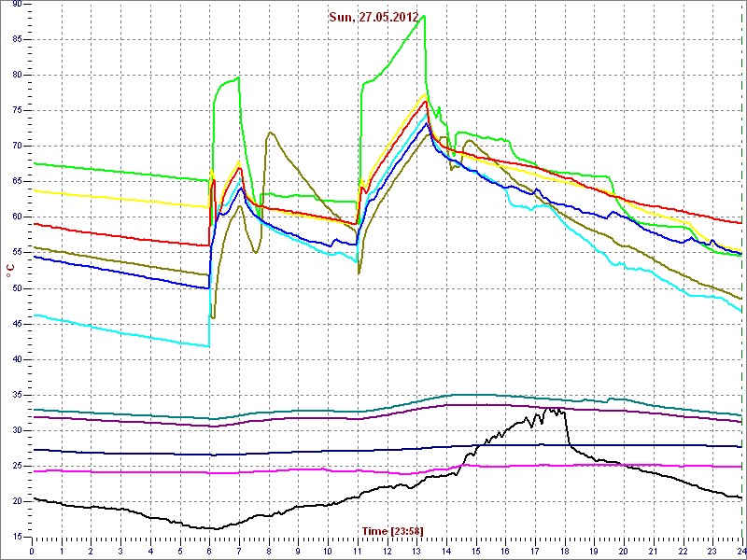Select the 25 value on temperature axis

[x=17, y=467]
